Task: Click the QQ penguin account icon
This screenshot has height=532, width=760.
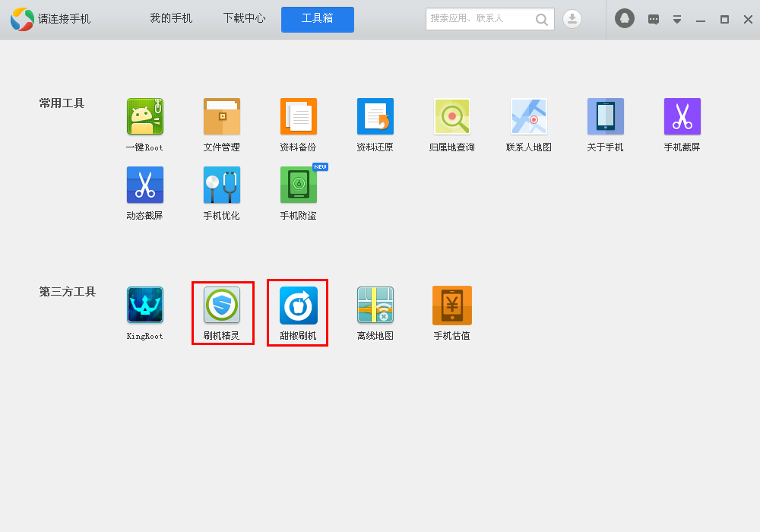Action: [624, 18]
